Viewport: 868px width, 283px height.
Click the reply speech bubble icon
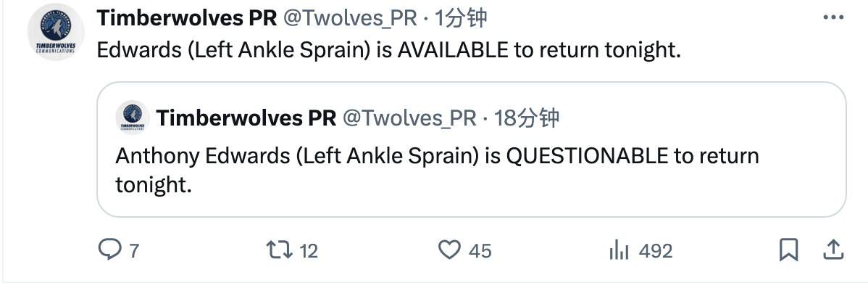pyautogui.click(x=109, y=250)
